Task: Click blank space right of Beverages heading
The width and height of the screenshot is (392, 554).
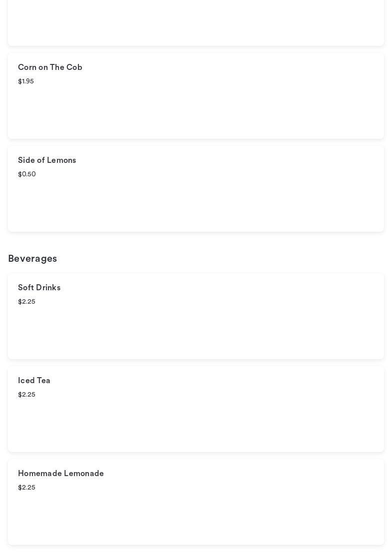Action: coord(225,259)
